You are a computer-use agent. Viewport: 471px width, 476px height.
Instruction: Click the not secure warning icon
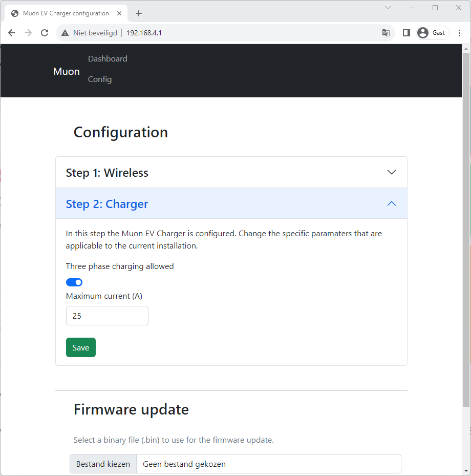65,33
